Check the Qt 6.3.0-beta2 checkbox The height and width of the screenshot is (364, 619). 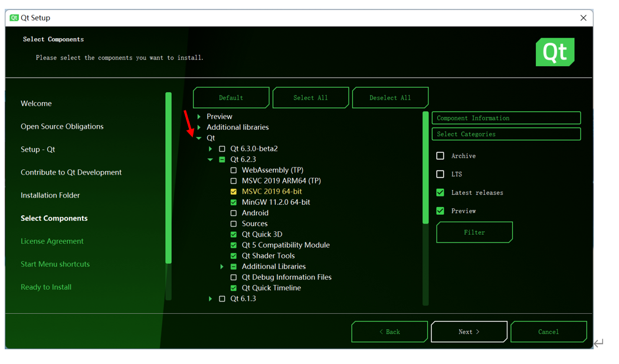tap(222, 149)
